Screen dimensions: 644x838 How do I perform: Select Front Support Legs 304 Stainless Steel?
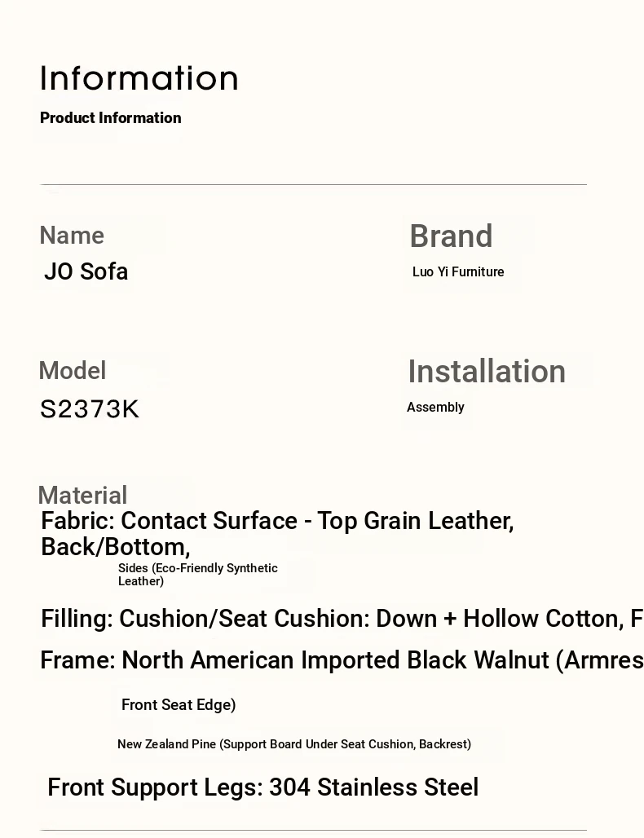pyautogui.click(x=262, y=787)
